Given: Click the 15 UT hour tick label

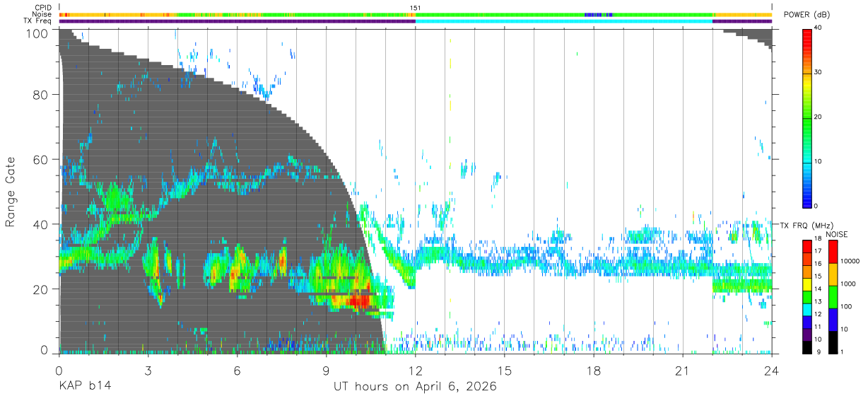Looking at the screenshot, I should (x=504, y=371).
